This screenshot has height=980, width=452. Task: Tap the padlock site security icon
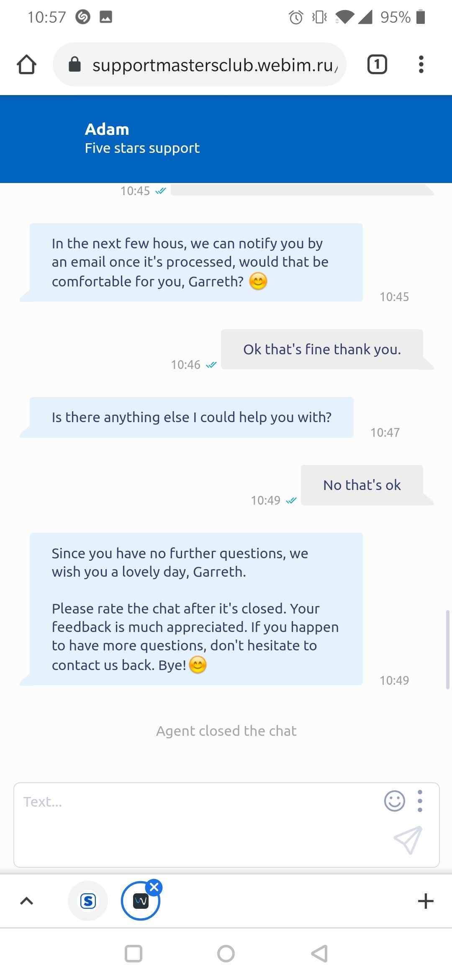tap(74, 65)
